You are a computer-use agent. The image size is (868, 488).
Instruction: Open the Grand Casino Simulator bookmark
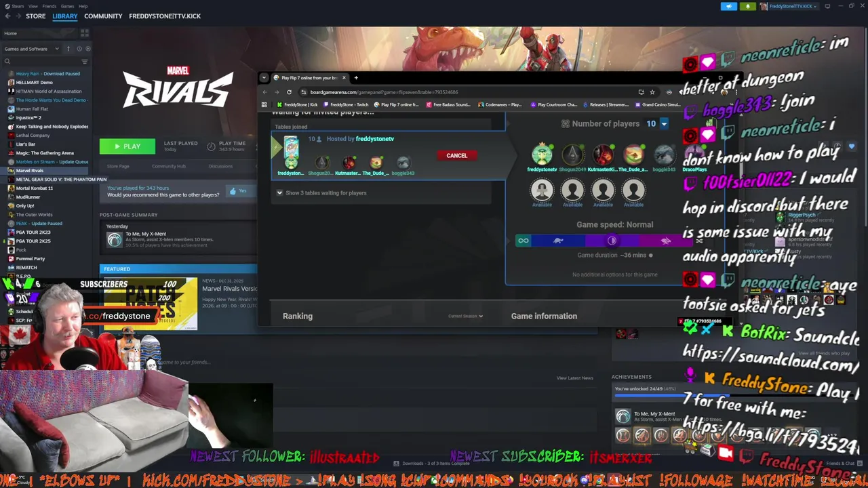tap(658, 104)
